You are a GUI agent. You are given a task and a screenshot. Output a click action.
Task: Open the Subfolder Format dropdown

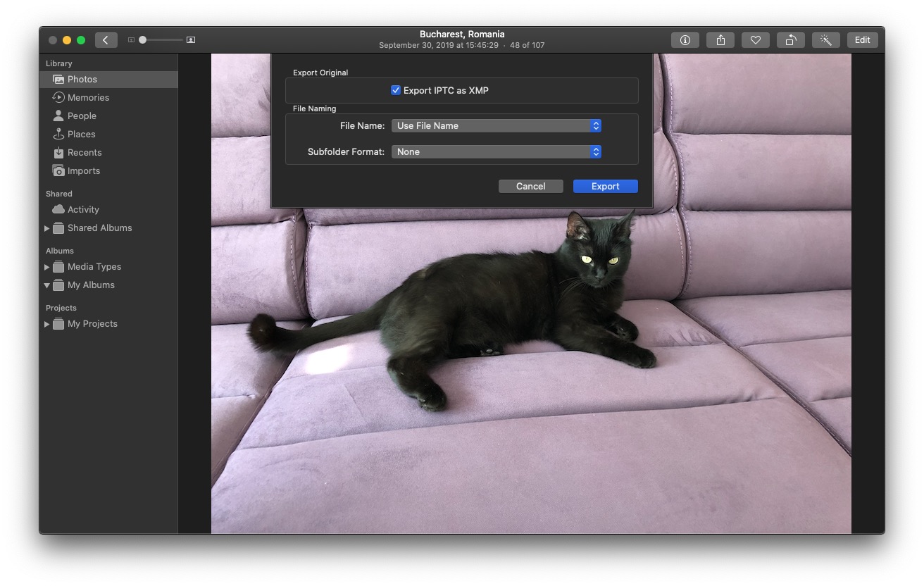[x=497, y=152]
